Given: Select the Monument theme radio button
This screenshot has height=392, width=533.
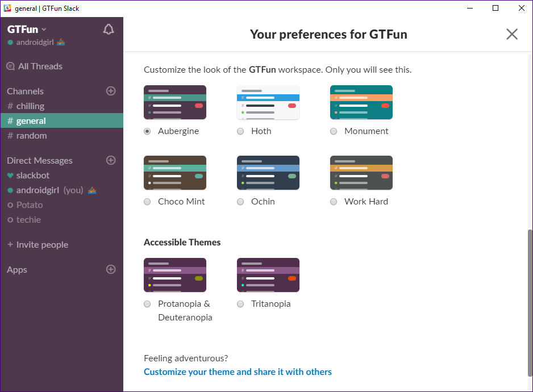Looking at the screenshot, I should [x=334, y=131].
